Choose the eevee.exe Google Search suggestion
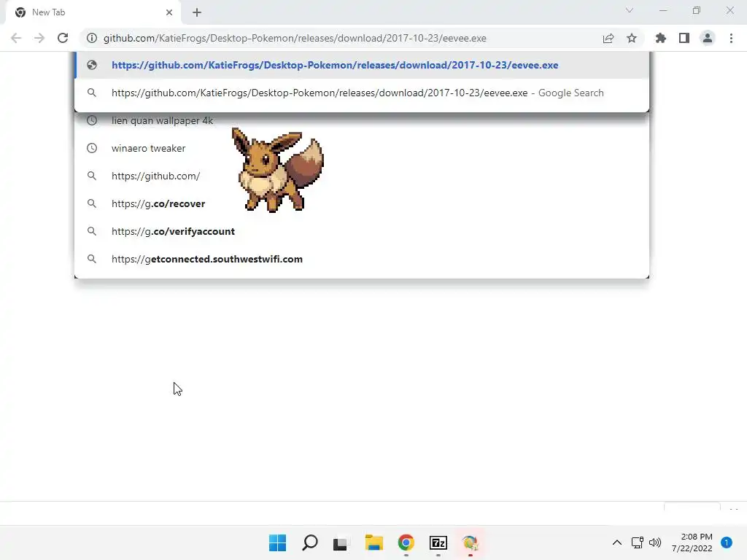Screen dimensions: 747x560 point(362,93)
